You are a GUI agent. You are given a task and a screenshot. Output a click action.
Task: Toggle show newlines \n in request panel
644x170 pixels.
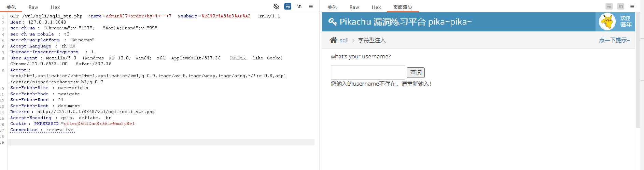click(299, 6)
